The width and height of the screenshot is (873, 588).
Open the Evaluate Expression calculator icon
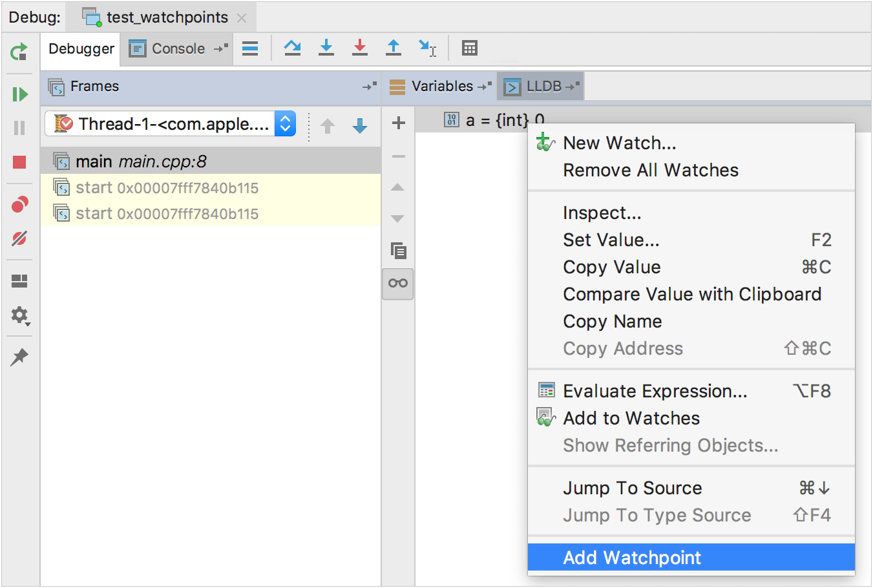click(470, 48)
